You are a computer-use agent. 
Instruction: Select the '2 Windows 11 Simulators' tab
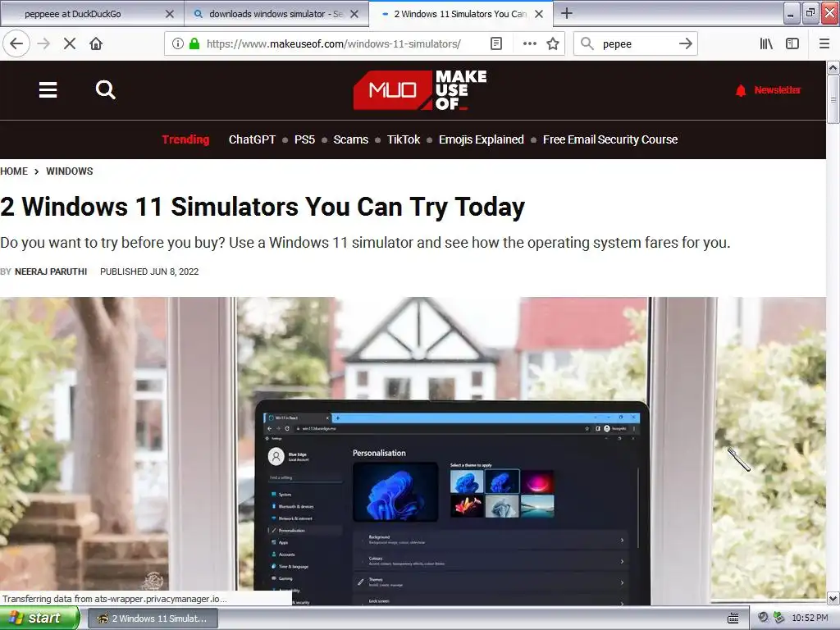coord(461,14)
